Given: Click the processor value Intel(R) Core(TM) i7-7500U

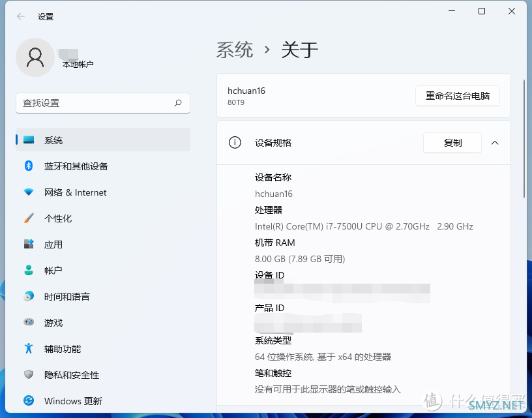Looking at the screenshot, I should [364, 226].
